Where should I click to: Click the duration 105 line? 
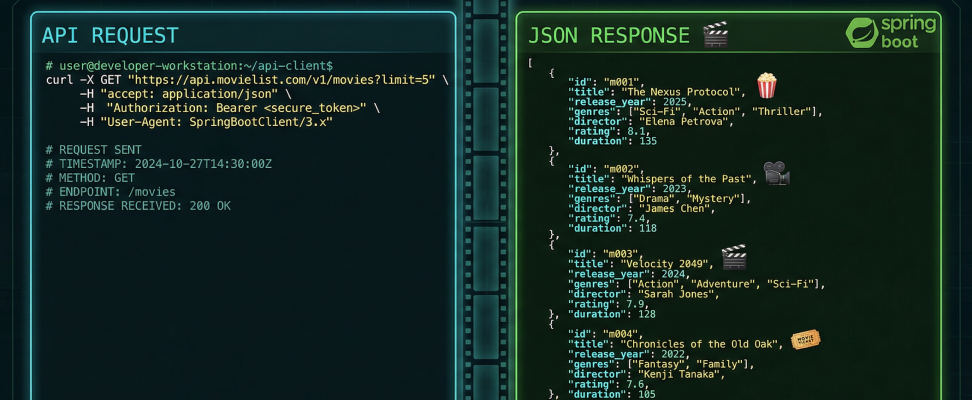click(x=612, y=394)
